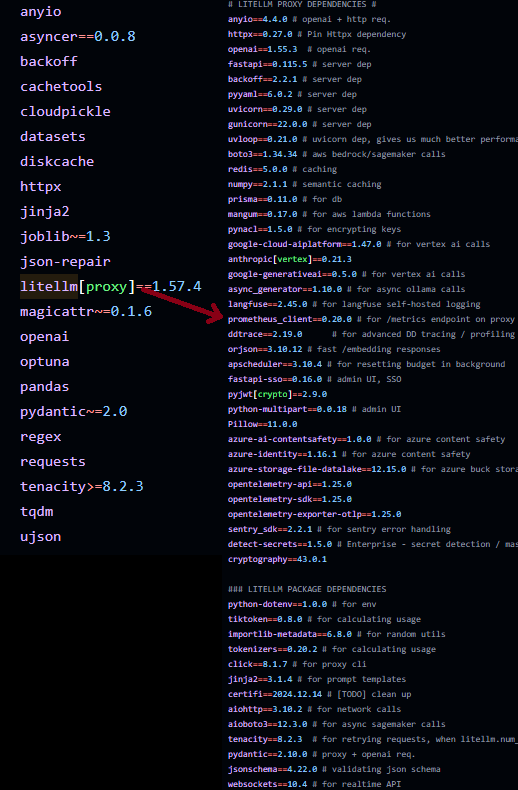Click the datasets requirement
Screen dimensions: 518x790
coord(53,136)
